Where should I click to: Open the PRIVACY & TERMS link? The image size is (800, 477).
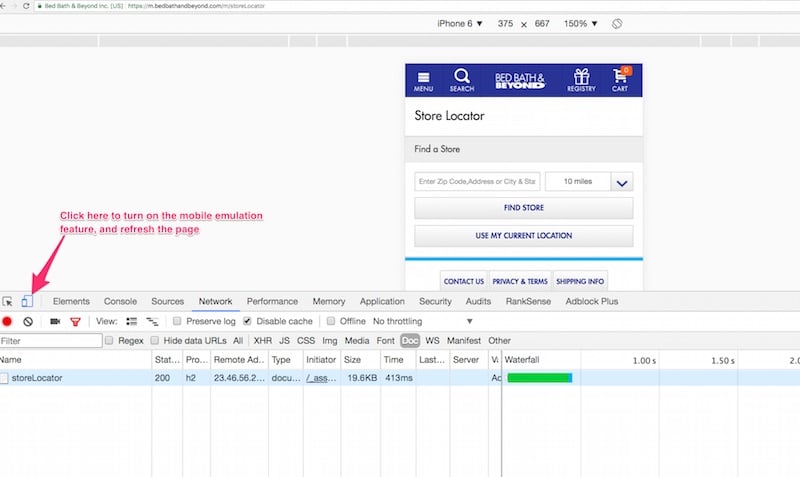520,281
